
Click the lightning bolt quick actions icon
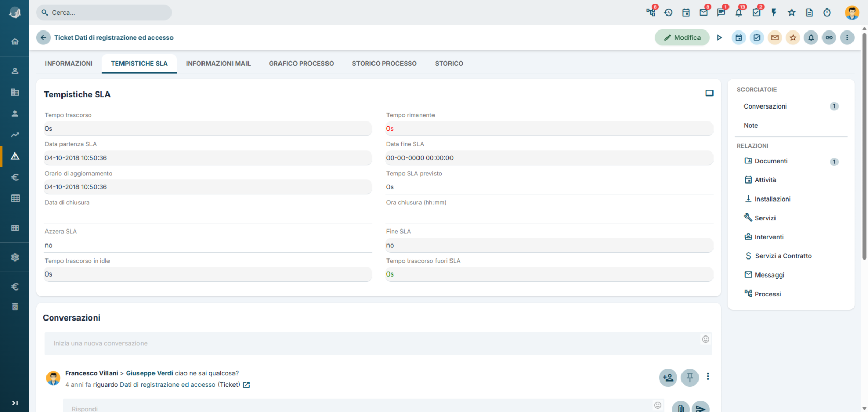[774, 12]
